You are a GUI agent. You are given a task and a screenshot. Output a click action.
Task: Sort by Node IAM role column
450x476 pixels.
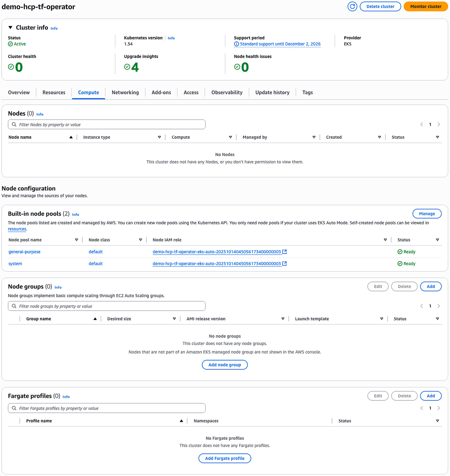coord(385,240)
